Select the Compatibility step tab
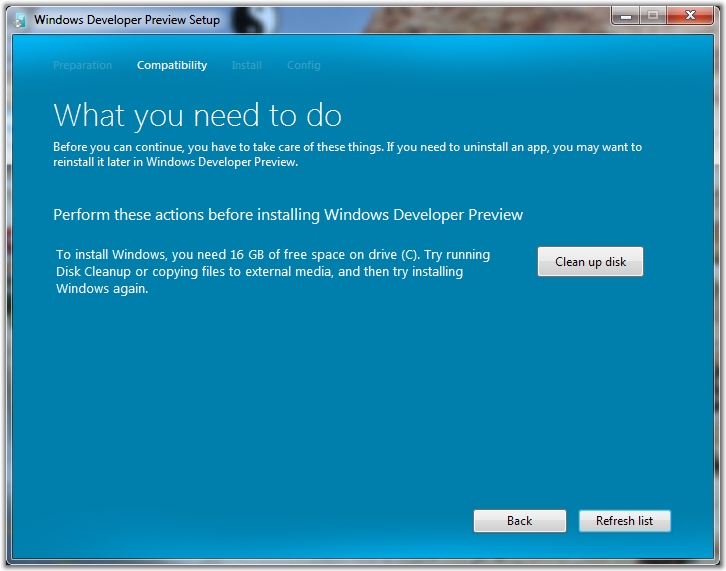Viewport: 726px width, 571px height. (x=172, y=65)
